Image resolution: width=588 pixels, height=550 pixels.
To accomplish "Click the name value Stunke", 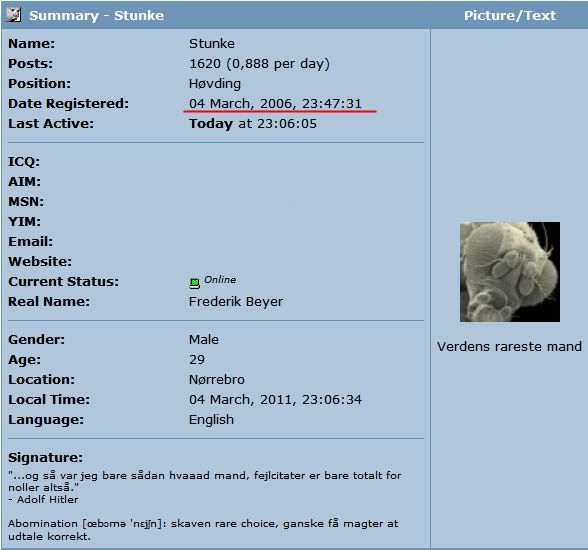I will (x=212, y=43).
